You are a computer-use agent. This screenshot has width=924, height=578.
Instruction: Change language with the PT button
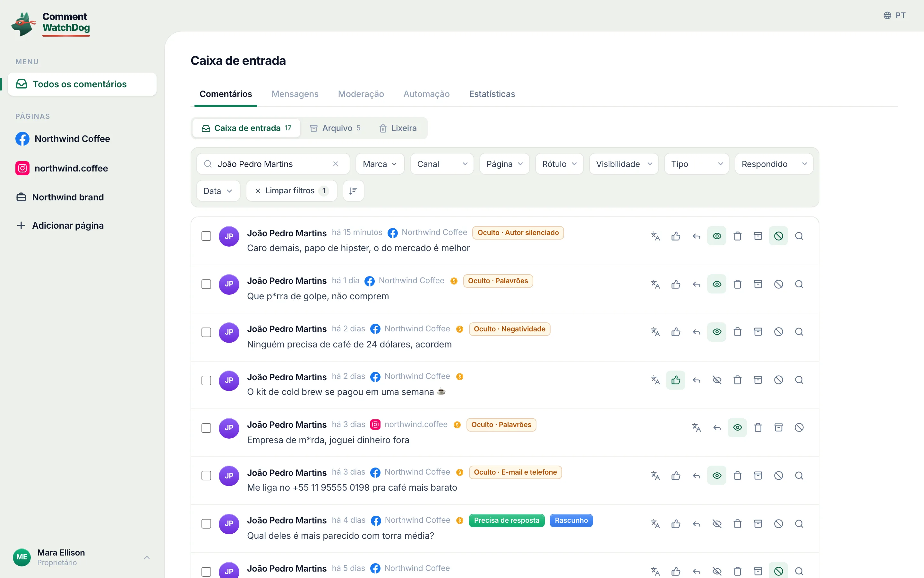coord(894,15)
